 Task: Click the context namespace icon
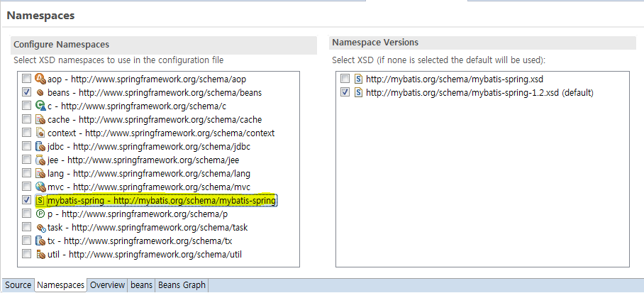[40, 133]
